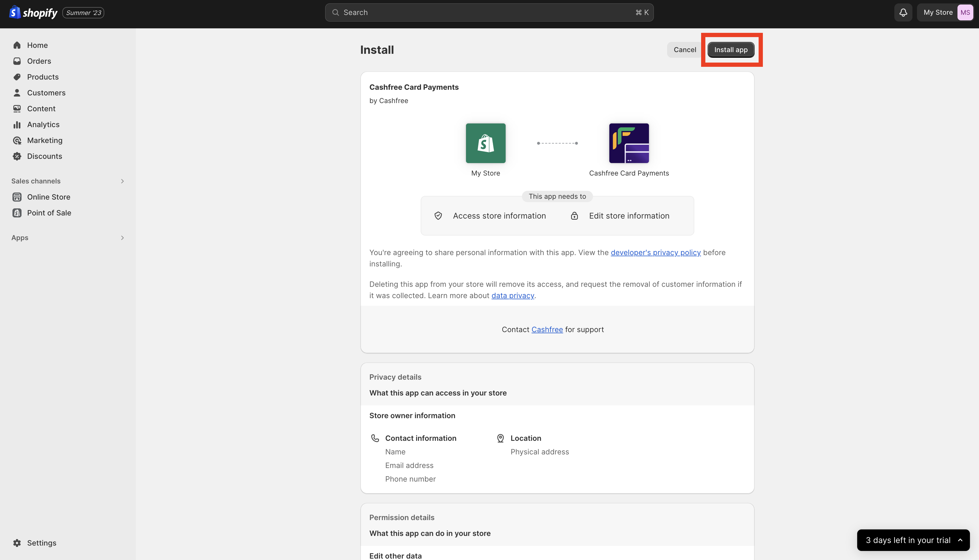The width and height of the screenshot is (979, 560).
Task: Select Customers in the navigation menu
Action: pos(46,93)
